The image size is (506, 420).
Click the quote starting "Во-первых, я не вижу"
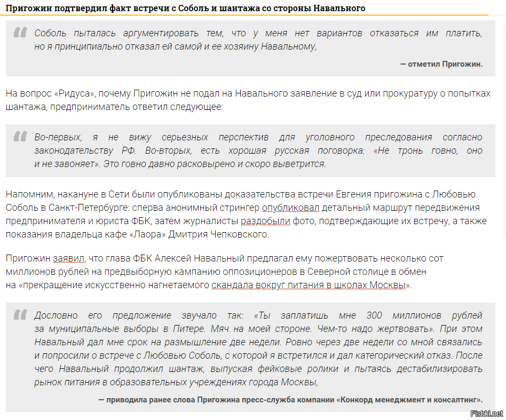(x=258, y=150)
